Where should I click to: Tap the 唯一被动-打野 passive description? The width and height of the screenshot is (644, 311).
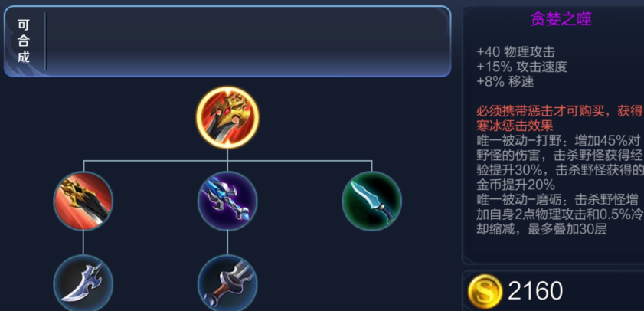(x=560, y=162)
